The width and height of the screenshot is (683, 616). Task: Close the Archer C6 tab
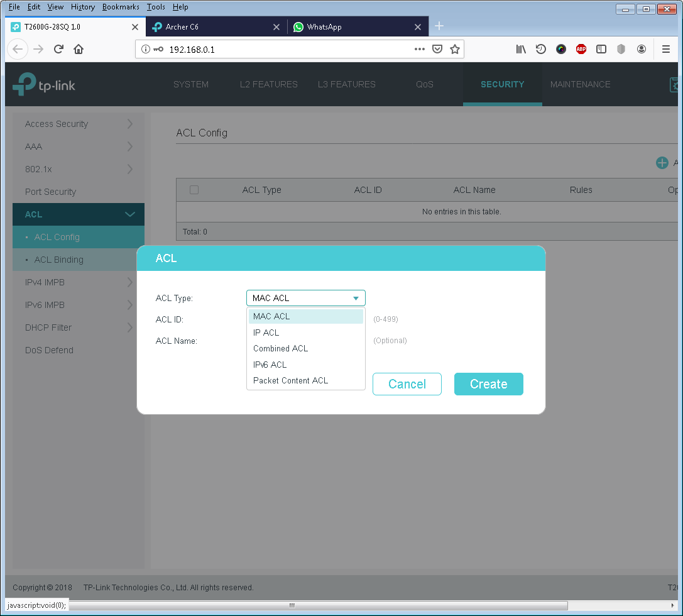[x=276, y=27]
